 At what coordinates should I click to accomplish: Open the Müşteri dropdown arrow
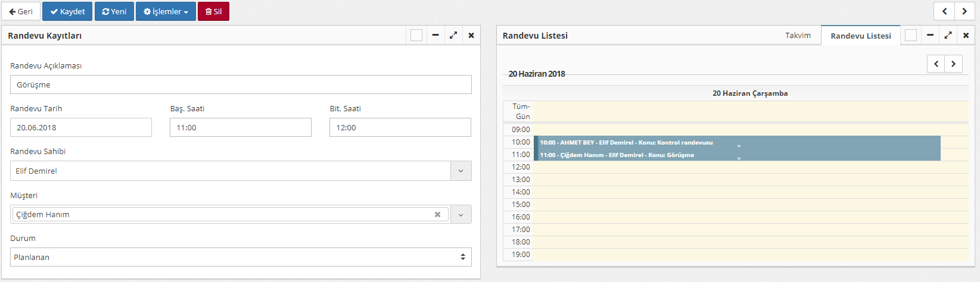pyautogui.click(x=461, y=215)
